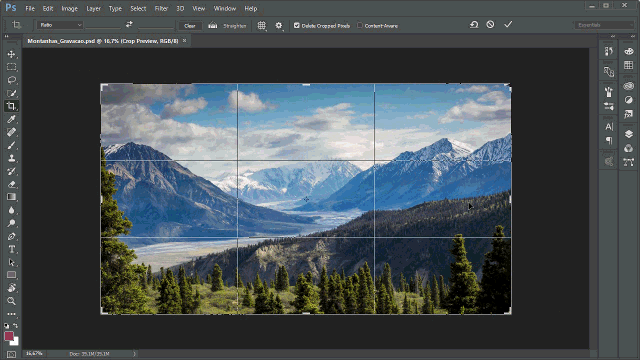Enable Delete Cropped Pixels checkbox
The width and height of the screenshot is (640, 360).
(x=297, y=25)
